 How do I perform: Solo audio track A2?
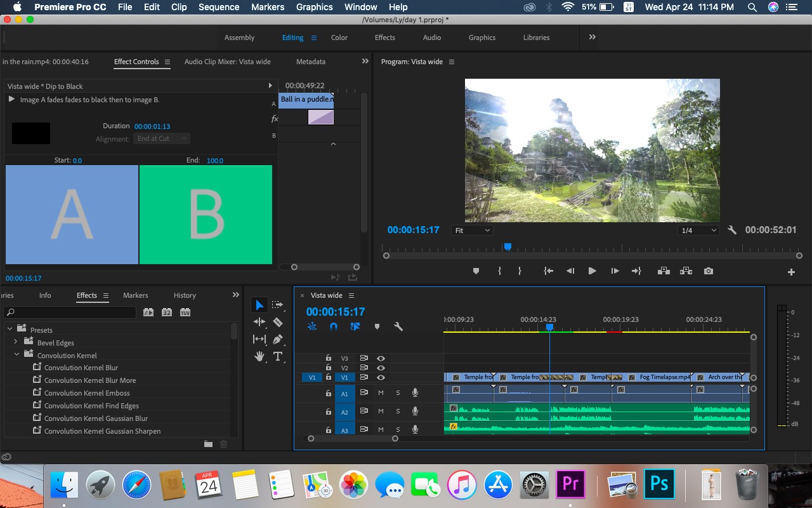(398, 411)
